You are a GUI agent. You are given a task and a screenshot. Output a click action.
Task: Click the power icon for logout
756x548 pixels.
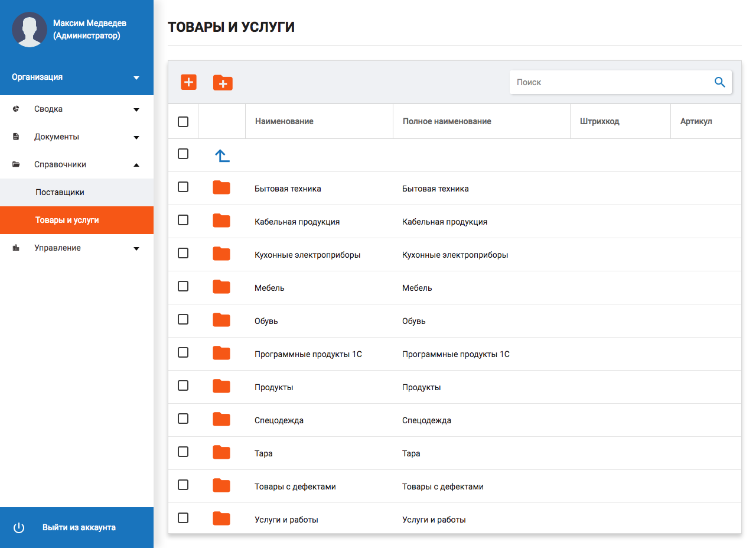(19, 528)
